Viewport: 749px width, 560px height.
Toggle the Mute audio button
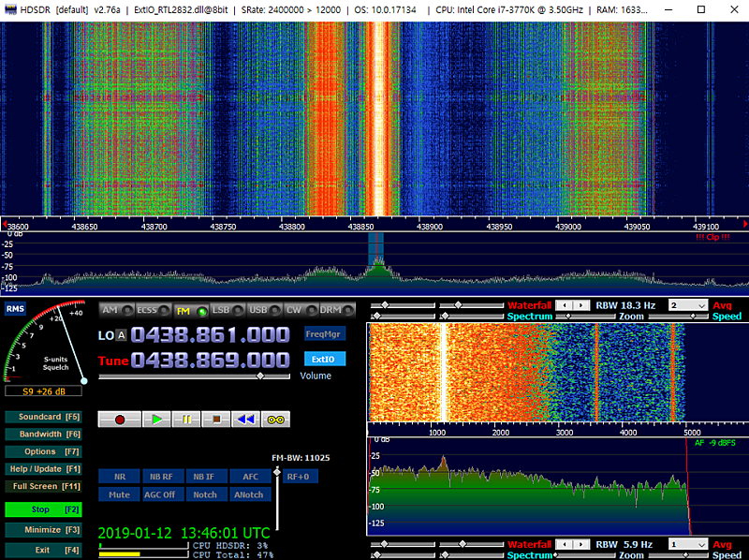[x=119, y=494]
